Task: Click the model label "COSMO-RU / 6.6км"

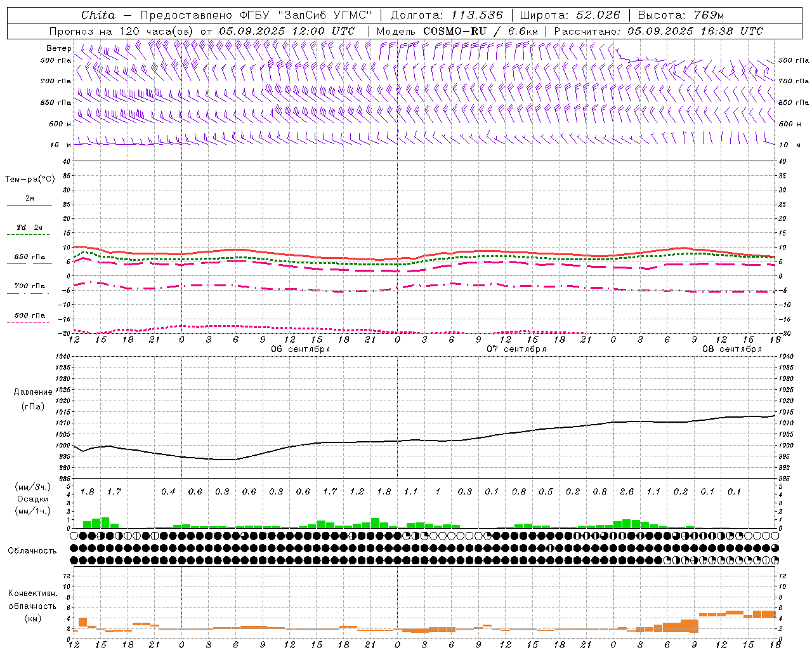Action: tap(480, 31)
